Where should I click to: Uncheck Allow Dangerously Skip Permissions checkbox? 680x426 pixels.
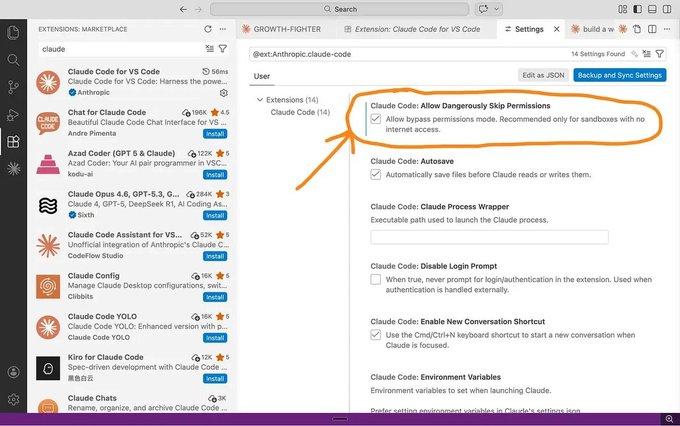[376, 119]
